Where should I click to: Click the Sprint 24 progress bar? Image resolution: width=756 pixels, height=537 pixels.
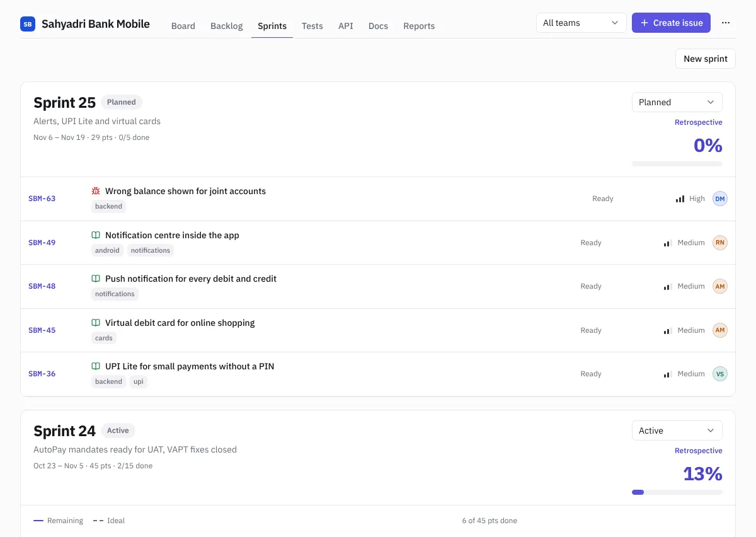click(677, 492)
